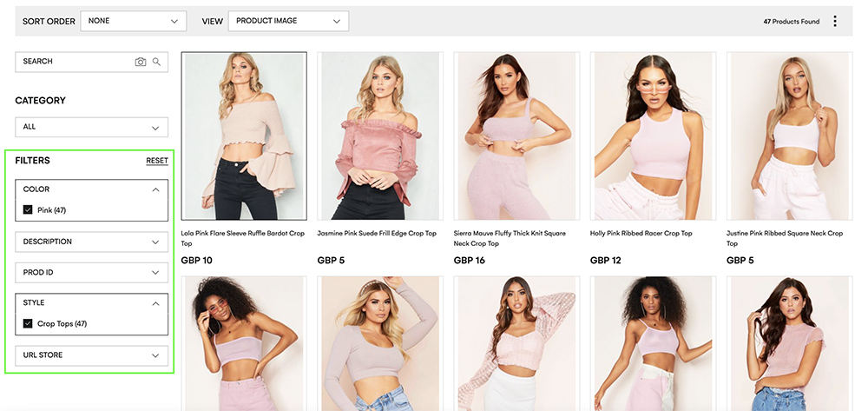Click the RESET filters link
This screenshot has width=868, height=411.
(156, 161)
